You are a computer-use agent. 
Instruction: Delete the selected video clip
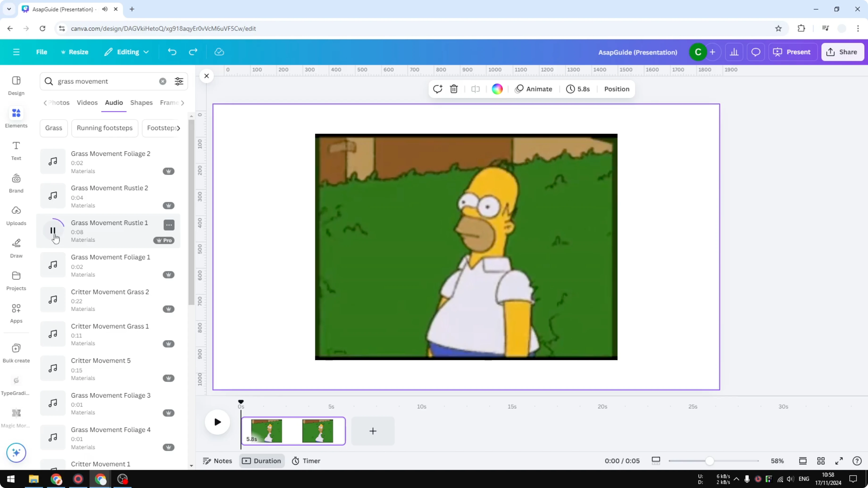pyautogui.click(x=454, y=89)
